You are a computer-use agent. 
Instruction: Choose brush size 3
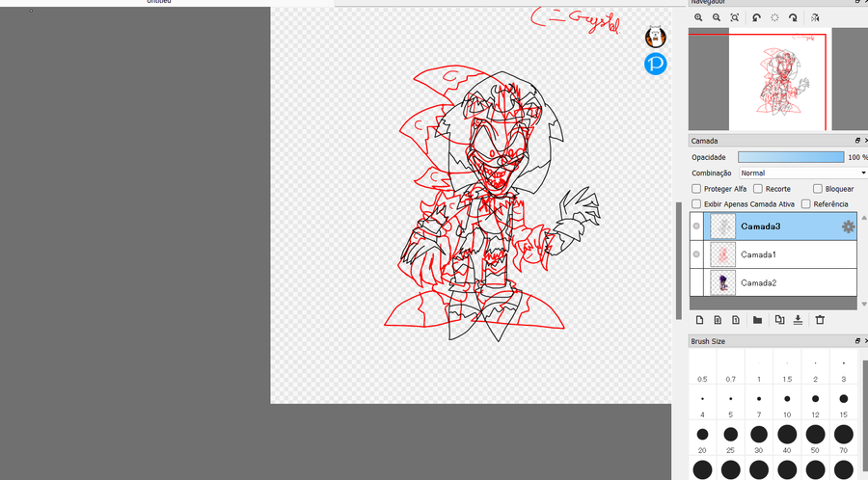tap(844, 367)
